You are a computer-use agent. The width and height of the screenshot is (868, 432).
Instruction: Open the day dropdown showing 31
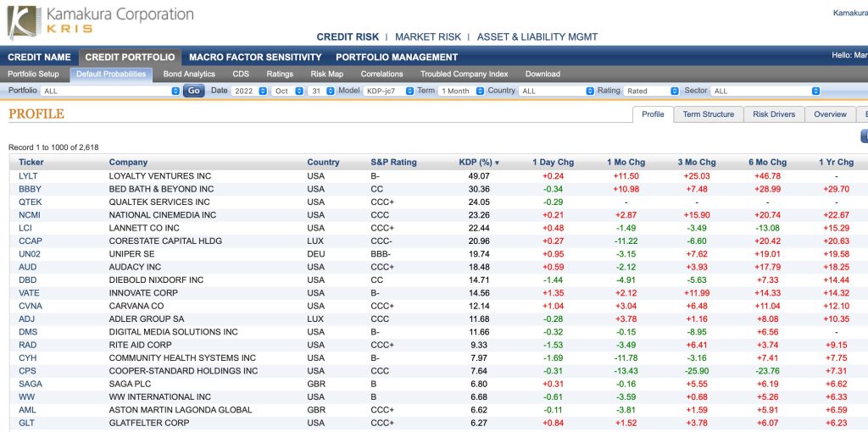pos(321,91)
